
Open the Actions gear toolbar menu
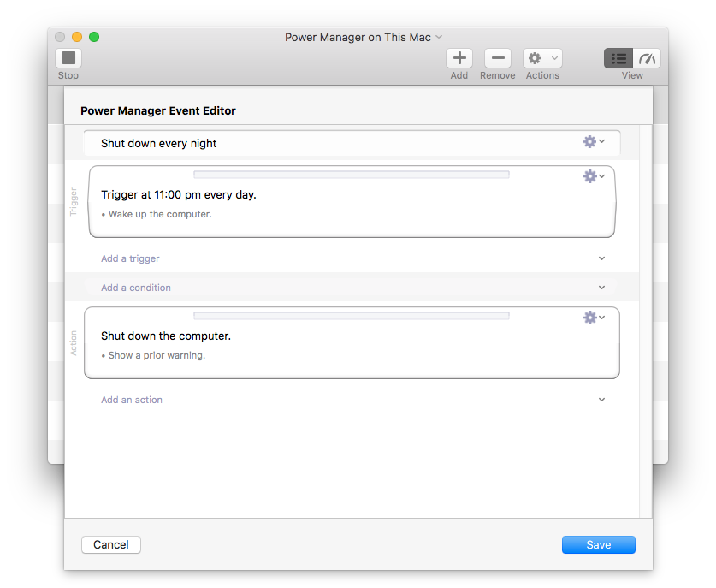[542, 58]
